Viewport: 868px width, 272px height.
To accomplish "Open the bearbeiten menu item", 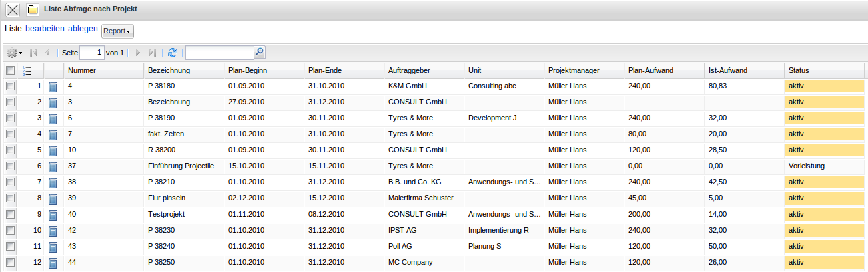I will click(45, 29).
